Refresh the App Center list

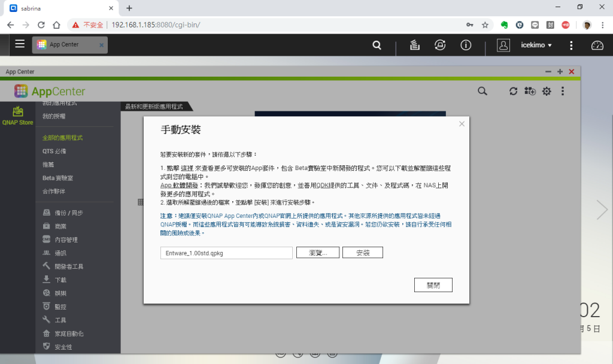tap(513, 91)
